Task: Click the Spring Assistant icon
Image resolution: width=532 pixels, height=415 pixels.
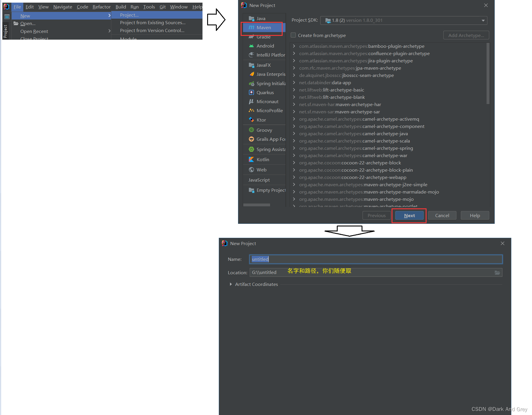Action: click(x=251, y=150)
